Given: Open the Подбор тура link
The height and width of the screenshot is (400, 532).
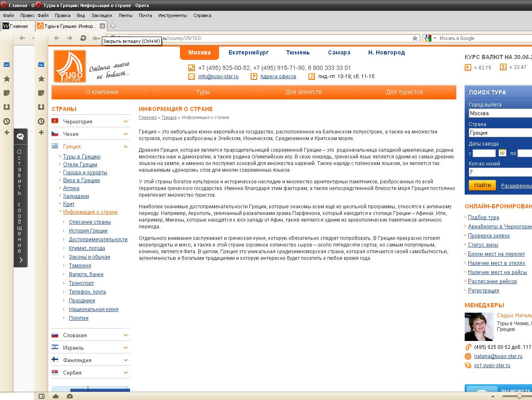Looking at the screenshot, I should point(483,217).
